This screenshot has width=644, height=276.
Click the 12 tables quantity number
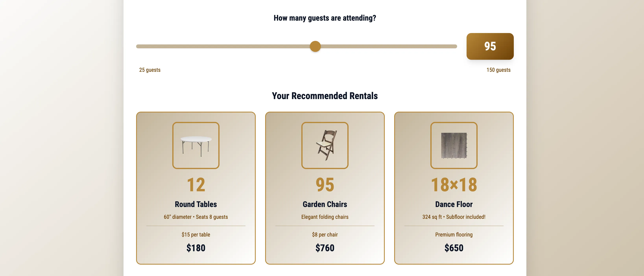196,185
